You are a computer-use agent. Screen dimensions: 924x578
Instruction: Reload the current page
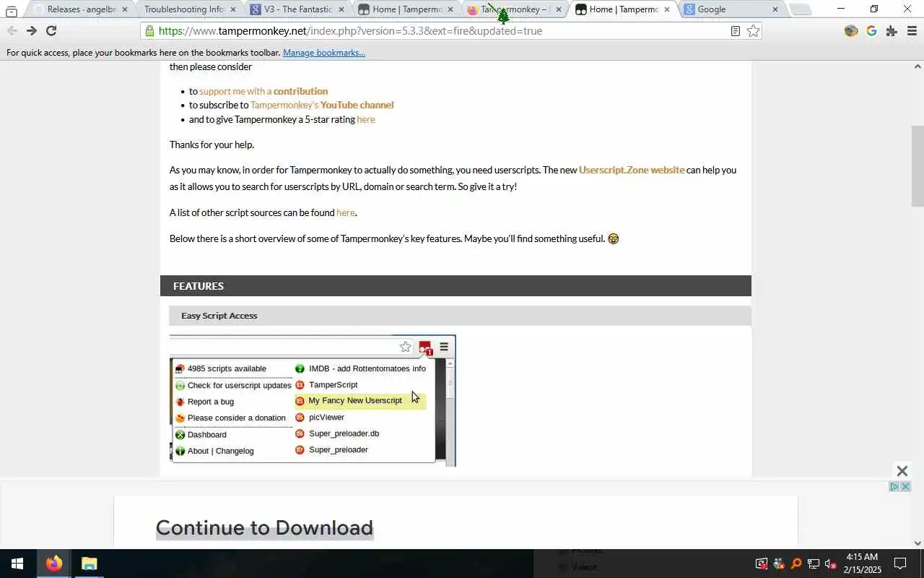pyautogui.click(x=51, y=30)
